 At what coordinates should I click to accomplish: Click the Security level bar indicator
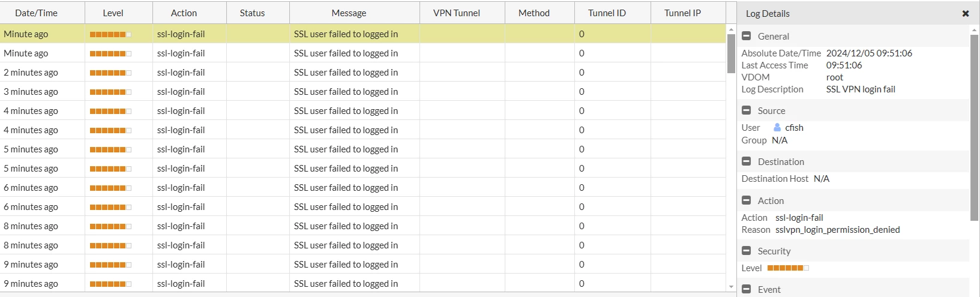coord(788,268)
